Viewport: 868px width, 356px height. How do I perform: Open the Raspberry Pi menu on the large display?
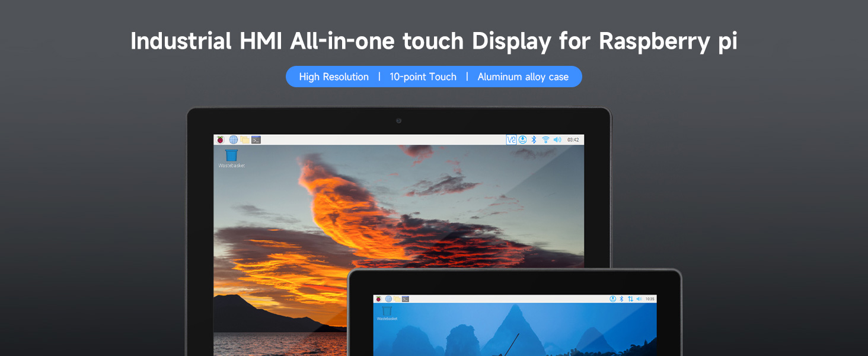[220, 139]
